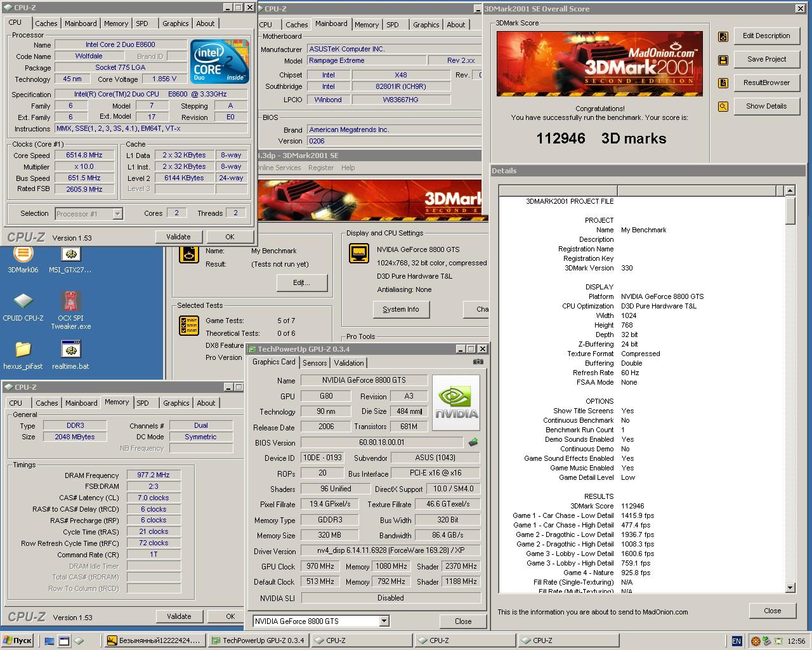
Task: Open Validation tab in GPU-Z
Action: pyautogui.click(x=349, y=363)
